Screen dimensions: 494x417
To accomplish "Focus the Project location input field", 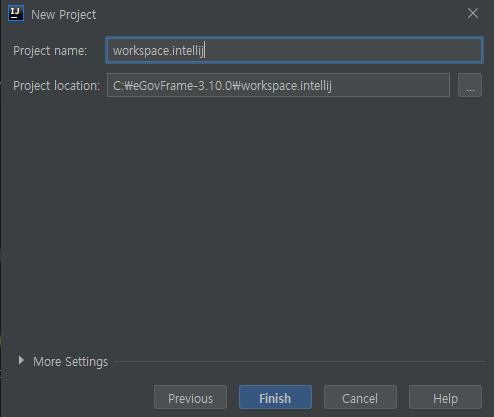I will [278, 85].
